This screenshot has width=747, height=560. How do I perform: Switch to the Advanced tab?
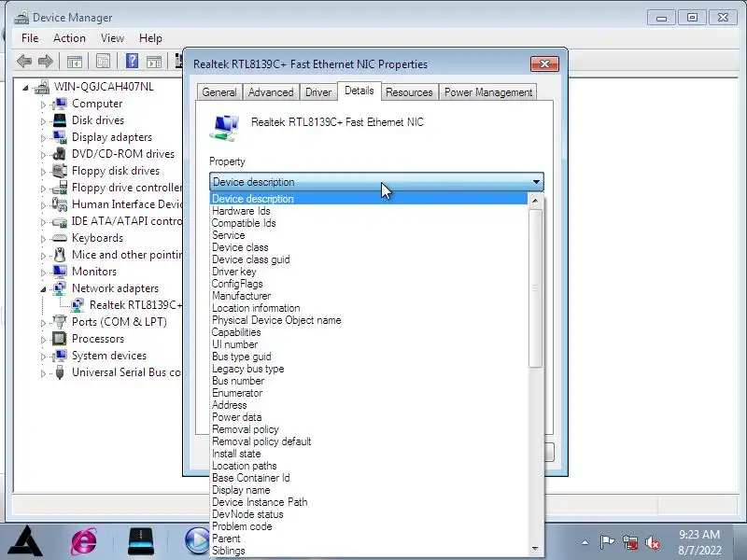point(271,91)
